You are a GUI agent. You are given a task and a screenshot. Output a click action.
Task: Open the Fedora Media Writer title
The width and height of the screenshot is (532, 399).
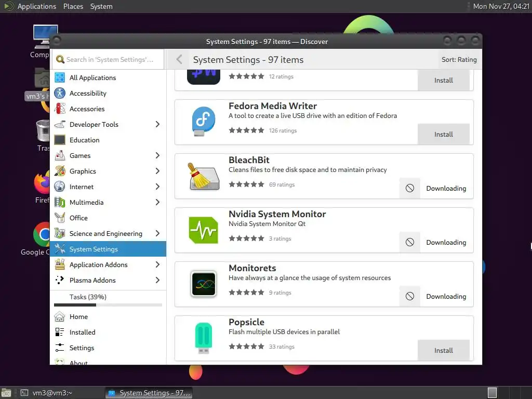pyautogui.click(x=273, y=106)
